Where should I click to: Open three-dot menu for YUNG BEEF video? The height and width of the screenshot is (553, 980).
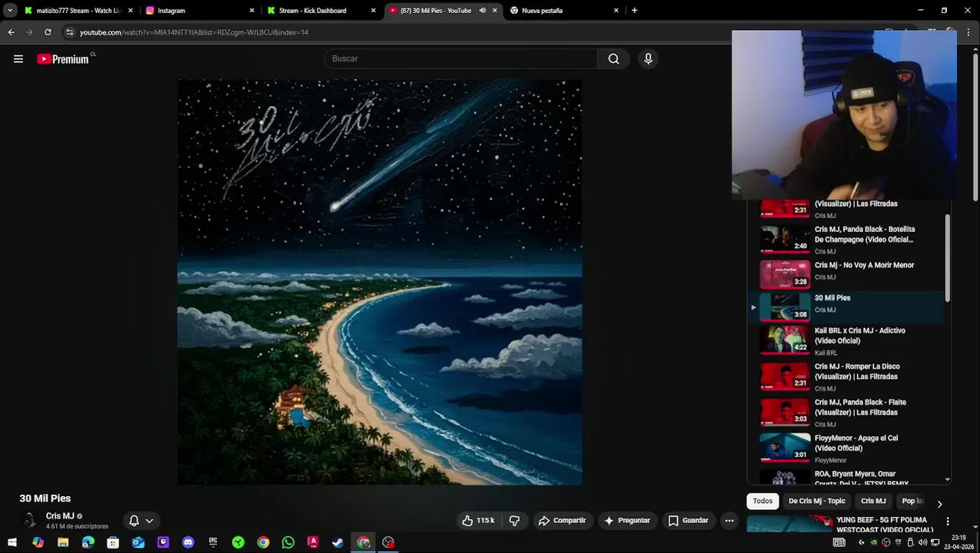[x=948, y=522]
